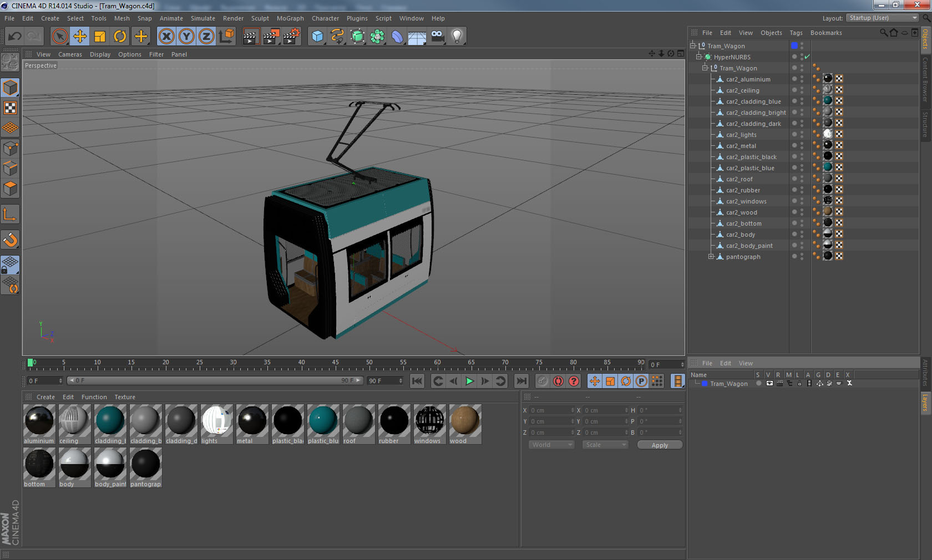
Task: Open the deformer objects icon
Action: coord(397,37)
